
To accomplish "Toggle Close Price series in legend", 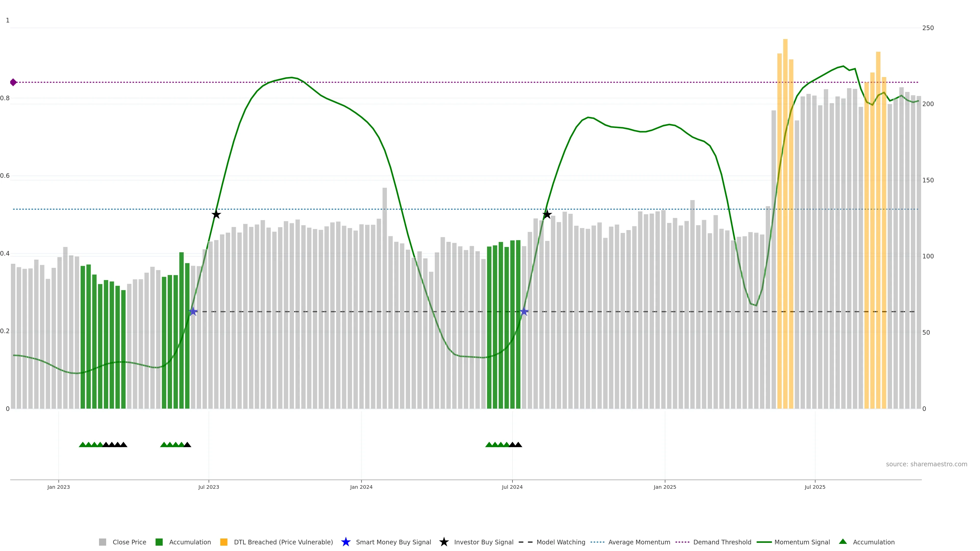I will 129,542.
